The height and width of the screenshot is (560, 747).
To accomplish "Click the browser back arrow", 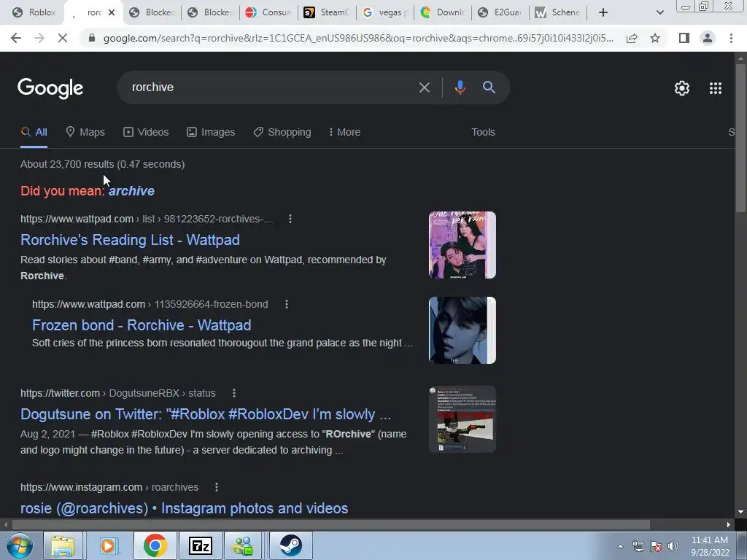I will coord(16,38).
